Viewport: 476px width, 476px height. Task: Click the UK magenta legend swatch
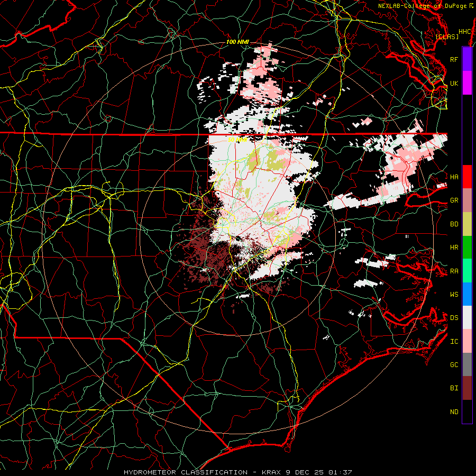point(467,83)
